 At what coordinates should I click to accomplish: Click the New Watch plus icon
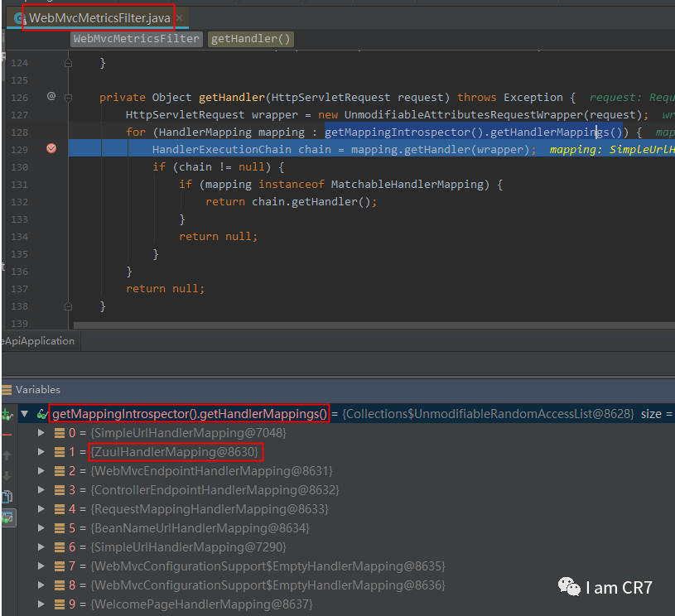click(x=7, y=413)
